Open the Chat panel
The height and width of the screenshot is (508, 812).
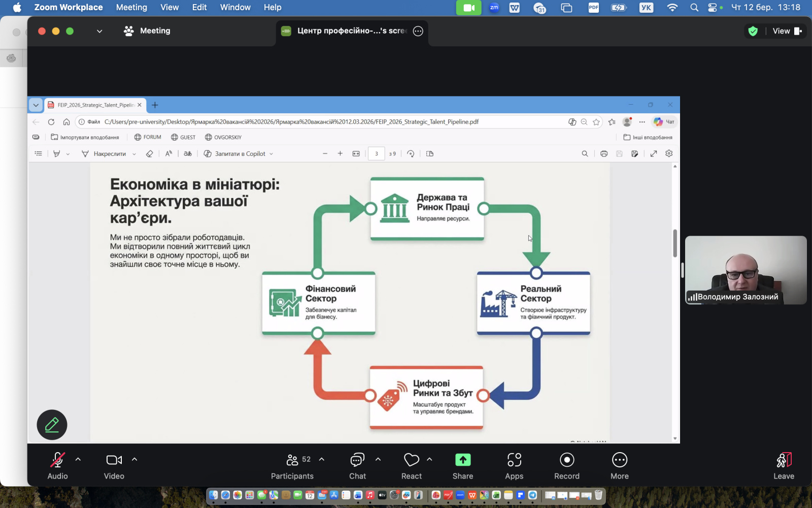(x=357, y=465)
